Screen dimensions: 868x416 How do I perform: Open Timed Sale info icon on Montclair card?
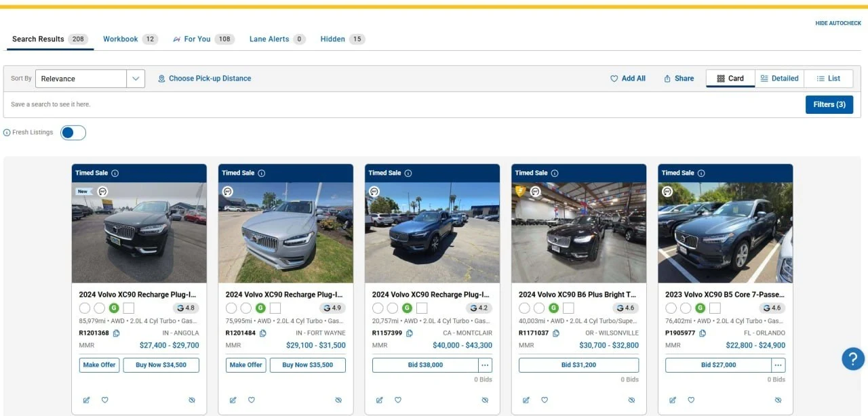(408, 173)
